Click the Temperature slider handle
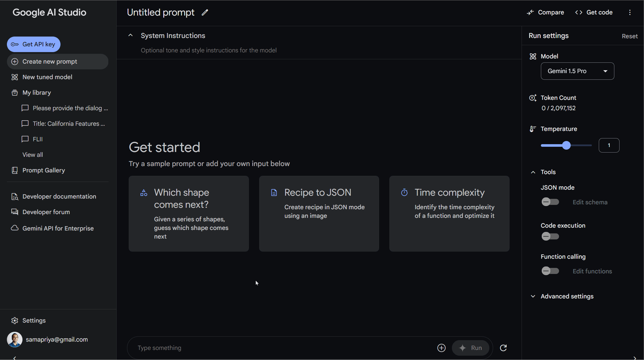Screen dimensions: 644x360 567,145
